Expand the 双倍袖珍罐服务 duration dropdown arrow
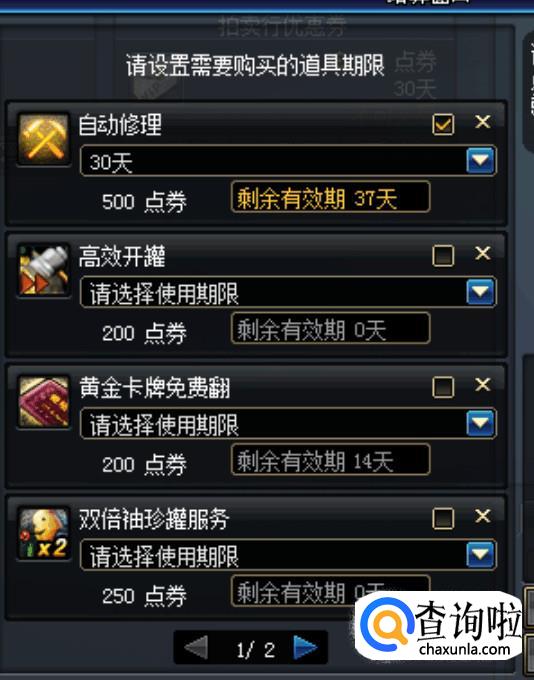The width and height of the screenshot is (534, 680). (480, 555)
